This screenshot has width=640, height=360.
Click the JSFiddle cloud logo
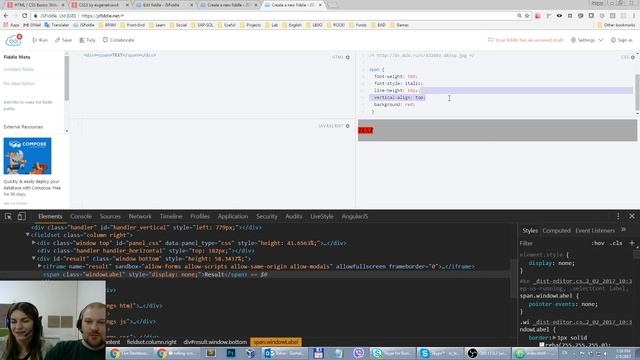13,40
